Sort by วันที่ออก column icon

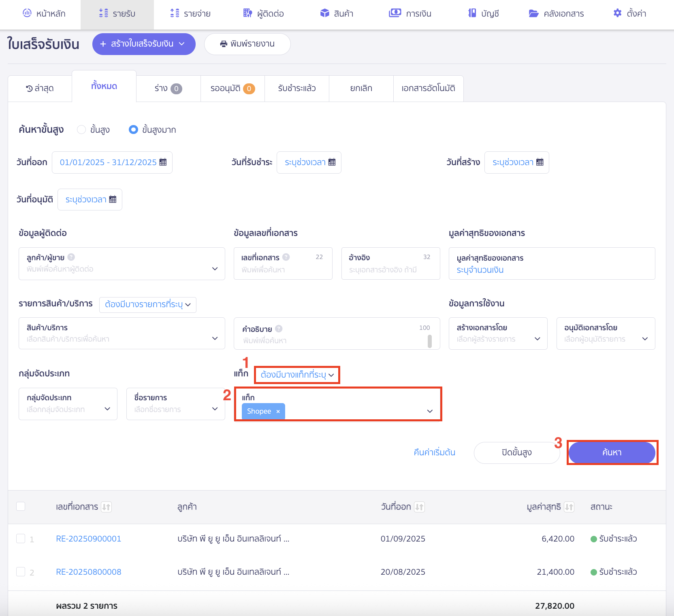pos(419,507)
